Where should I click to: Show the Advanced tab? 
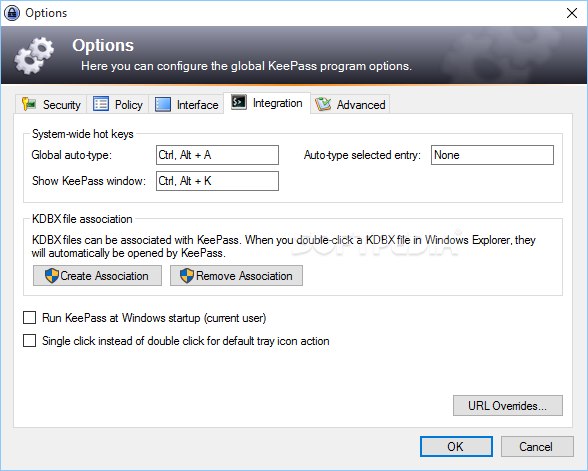(x=350, y=104)
